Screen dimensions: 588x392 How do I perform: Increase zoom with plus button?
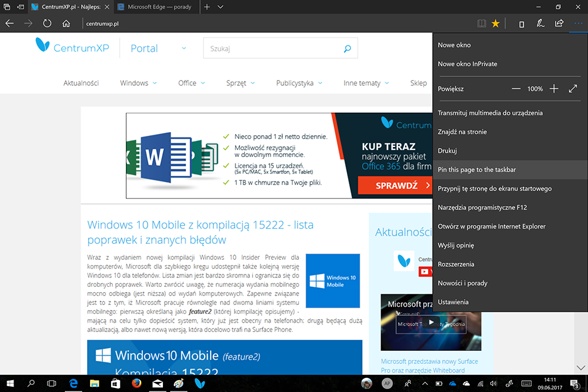(x=554, y=89)
